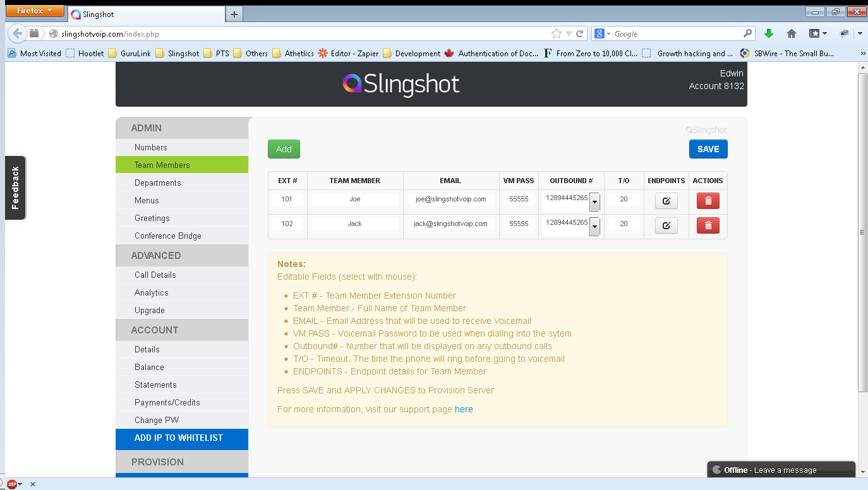Open the Menus admin page
This screenshot has height=490, width=868.
182,200
